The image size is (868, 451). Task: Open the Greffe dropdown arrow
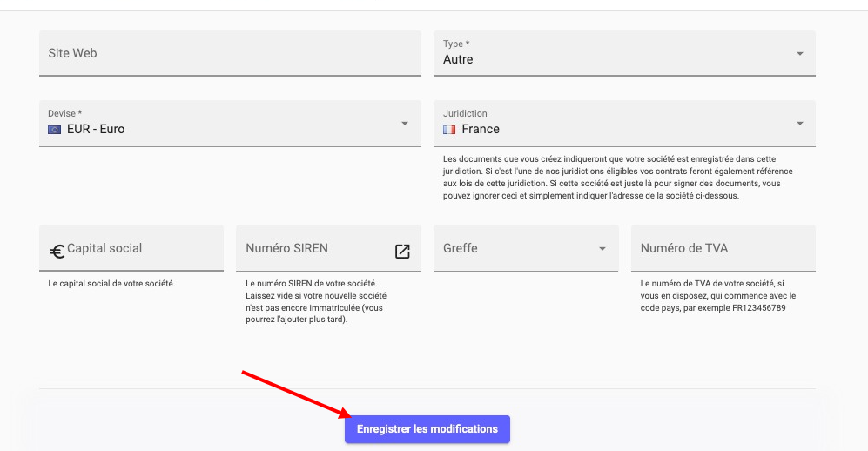pos(602,249)
